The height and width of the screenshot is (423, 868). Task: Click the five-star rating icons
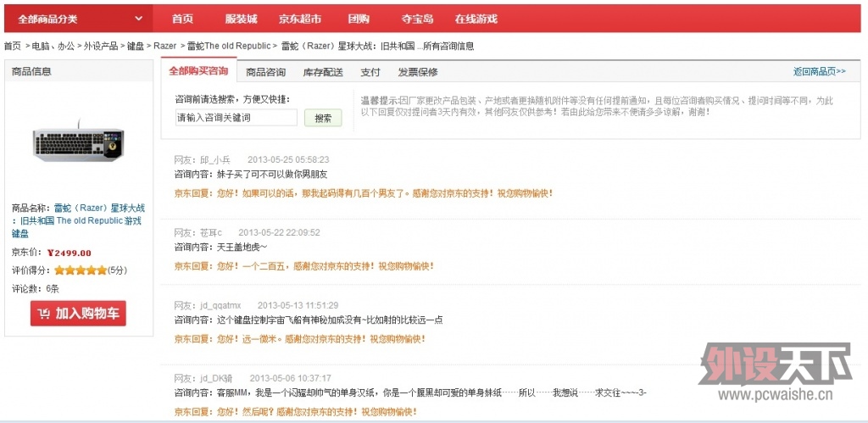click(x=81, y=270)
